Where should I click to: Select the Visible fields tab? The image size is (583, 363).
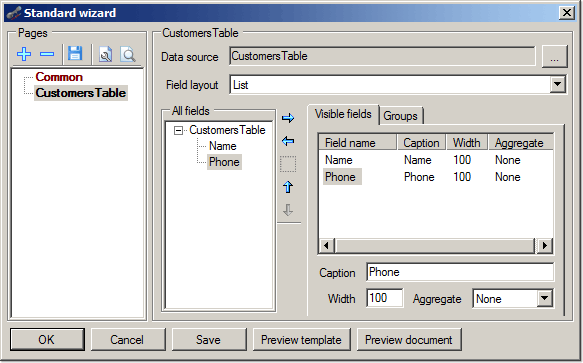tap(343, 114)
